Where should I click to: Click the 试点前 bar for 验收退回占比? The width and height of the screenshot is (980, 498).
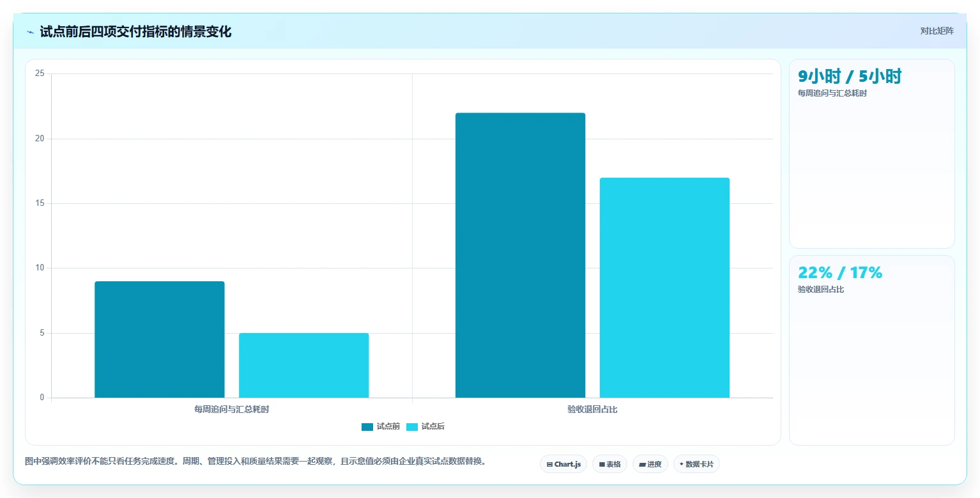tap(520, 255)
